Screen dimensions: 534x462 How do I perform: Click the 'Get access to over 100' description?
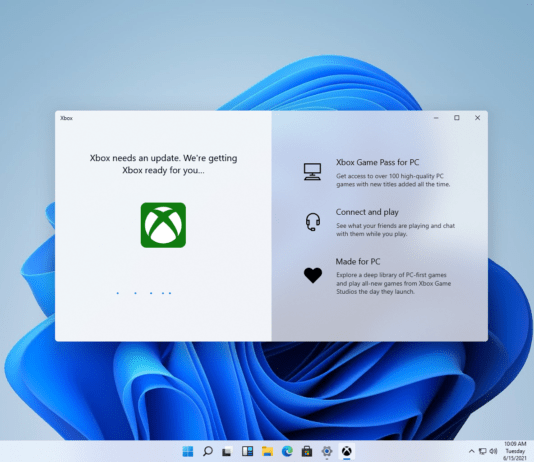click(x=393, y=180)
